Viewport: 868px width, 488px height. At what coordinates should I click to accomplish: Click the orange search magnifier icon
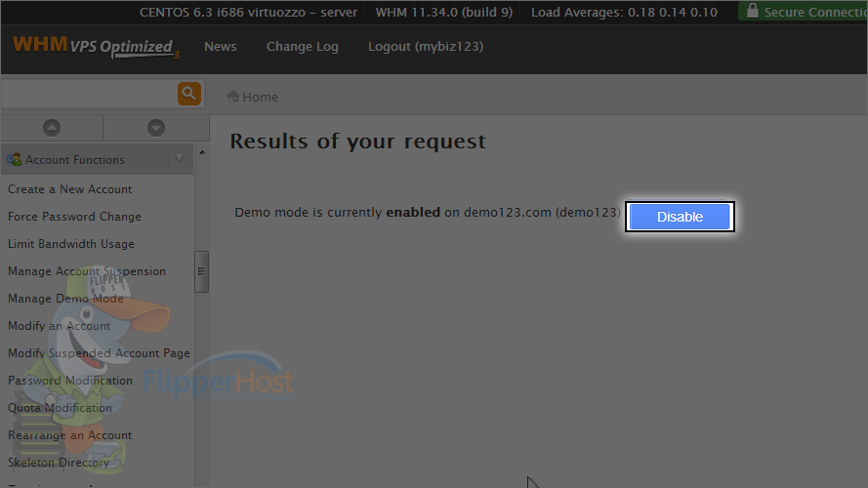point(188,94)
